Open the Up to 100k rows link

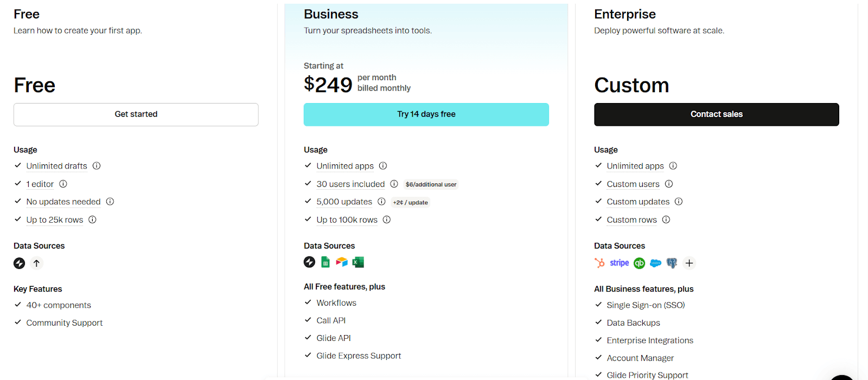pos(347,220)
